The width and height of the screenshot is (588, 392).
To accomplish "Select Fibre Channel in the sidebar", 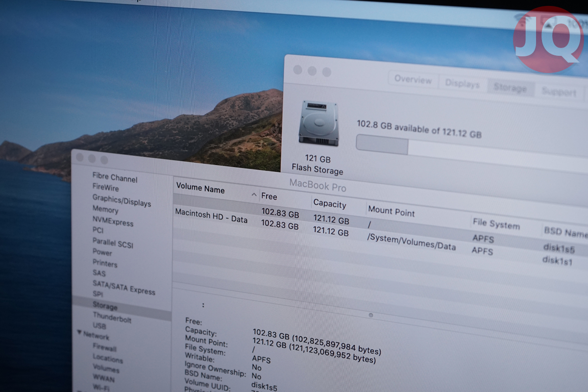I will (x=115, y=177).
